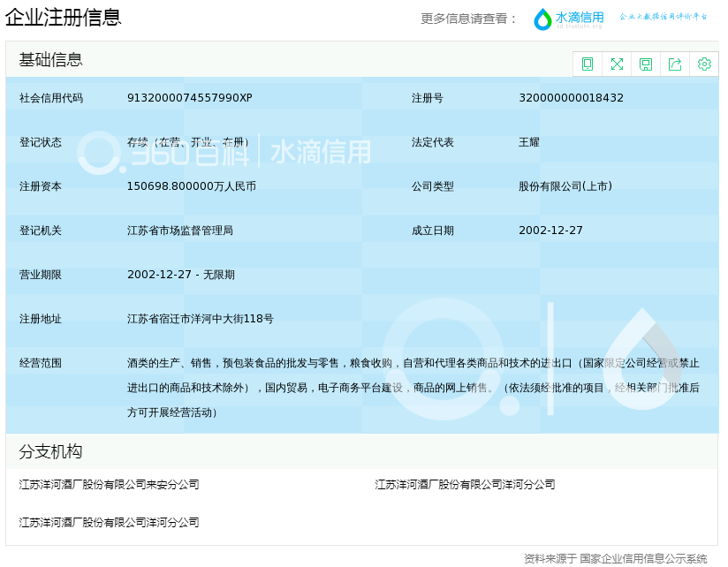
Task: Open settings with the gear icon
Action: pos(704,64)
